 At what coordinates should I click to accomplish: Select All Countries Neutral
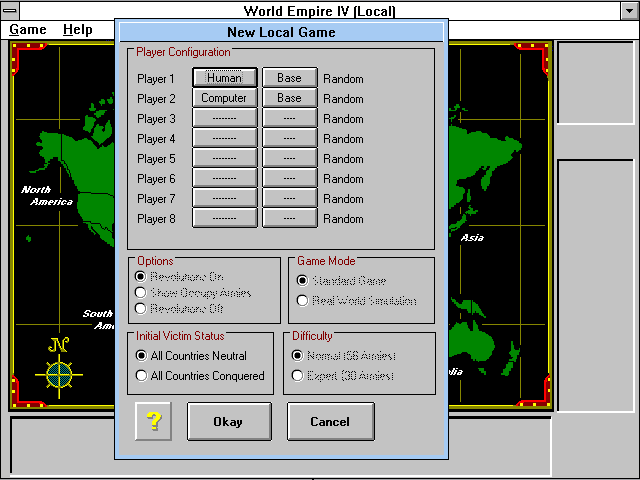click(x=191, y=356)
